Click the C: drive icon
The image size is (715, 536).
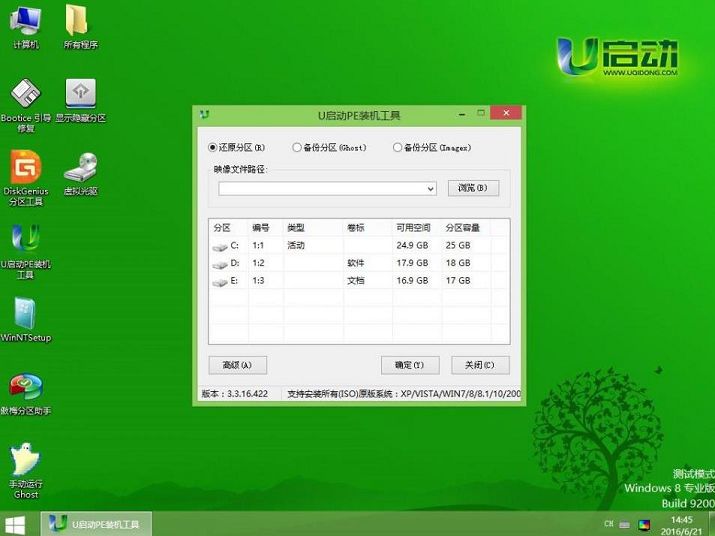pyautogui.click(x=220, y=247)
